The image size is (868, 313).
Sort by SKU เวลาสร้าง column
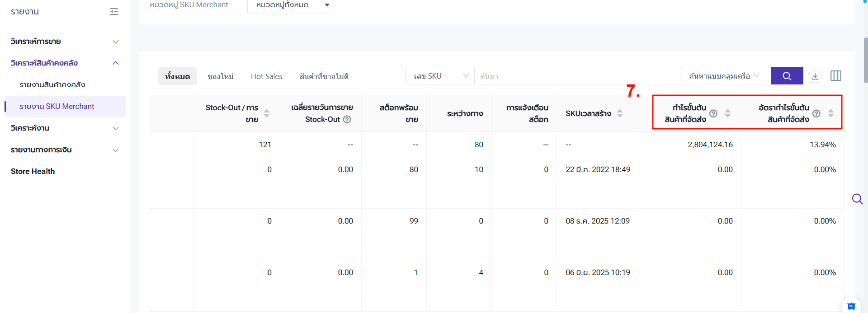620,113
